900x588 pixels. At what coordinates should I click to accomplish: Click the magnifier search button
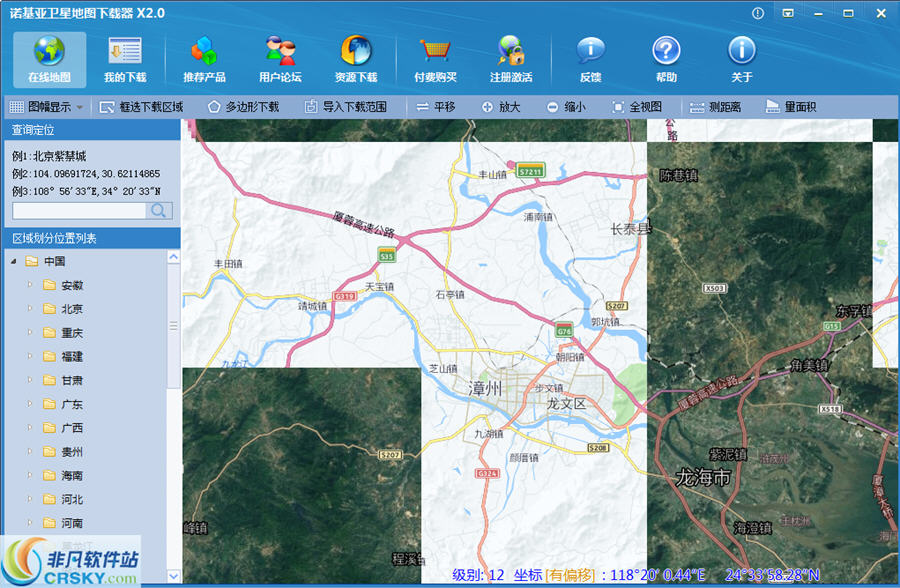159,211
